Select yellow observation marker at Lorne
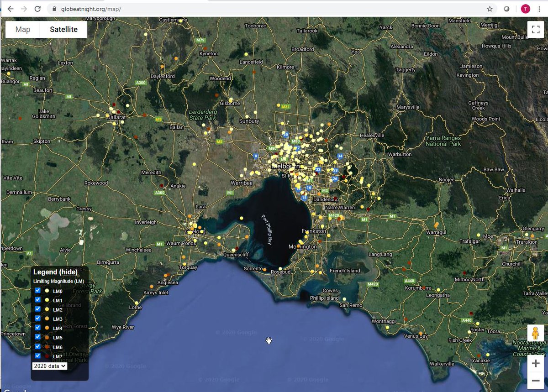 coord(137,303)
